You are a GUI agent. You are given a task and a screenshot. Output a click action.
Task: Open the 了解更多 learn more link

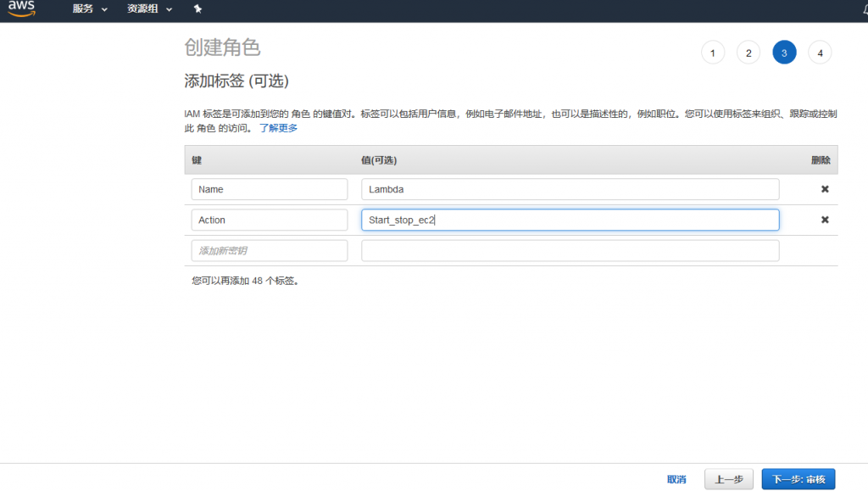[278, 128]
